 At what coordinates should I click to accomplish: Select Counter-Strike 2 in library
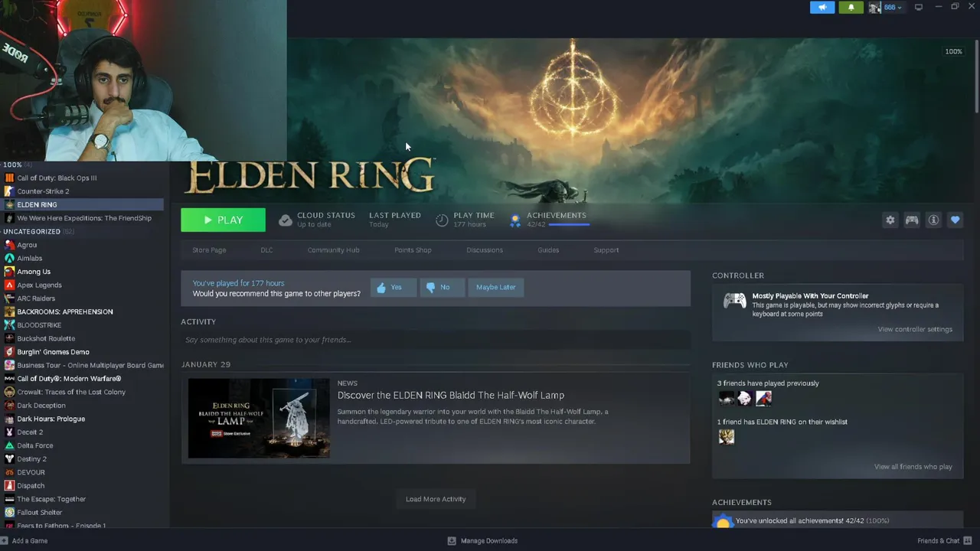tap(43, 191)
